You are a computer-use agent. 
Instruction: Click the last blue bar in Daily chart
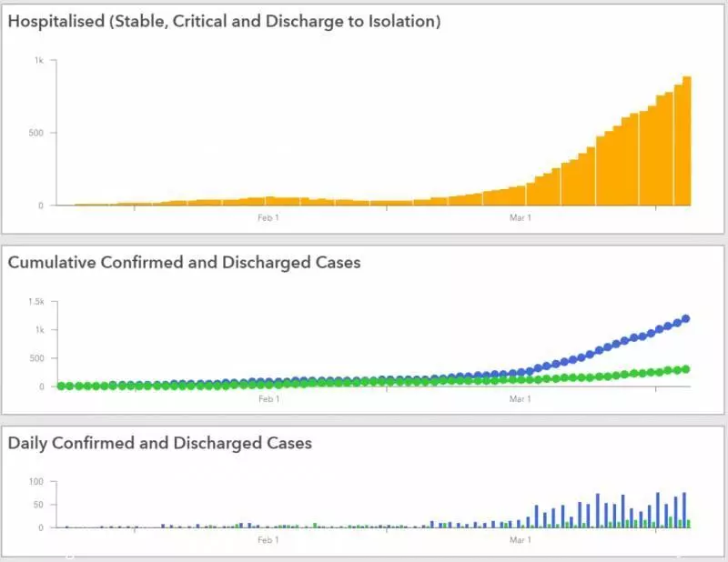[x=684, y=510]
